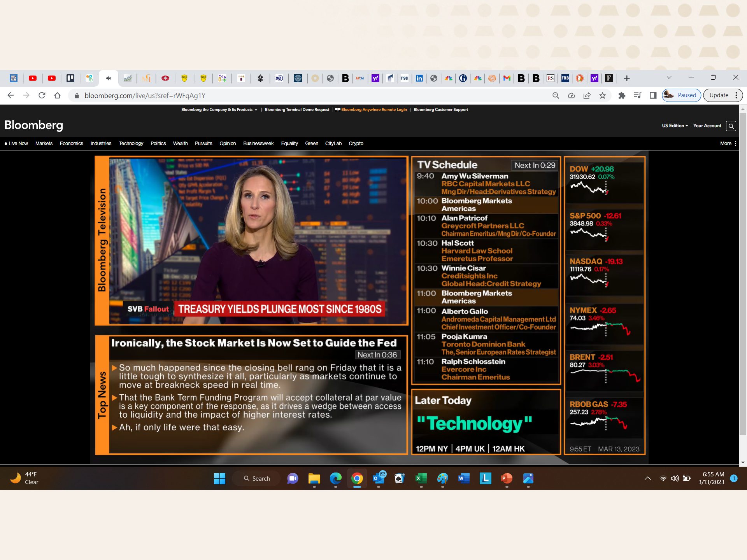Open the CityLab section
This screenshot has height=560, width=747.
point(333,143)
